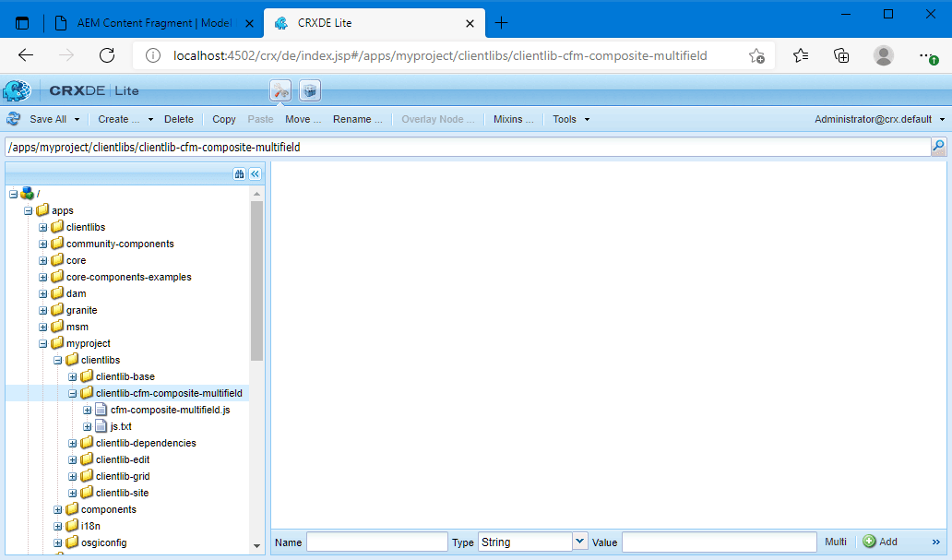Open the Type String dropdown
952x560 pixels.
click(x=580, y=542)
